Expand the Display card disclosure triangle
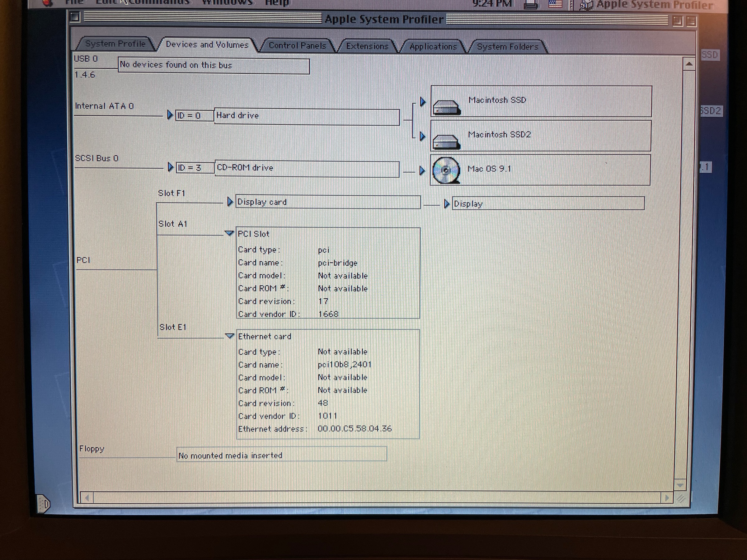 click(x=230, y=202)
